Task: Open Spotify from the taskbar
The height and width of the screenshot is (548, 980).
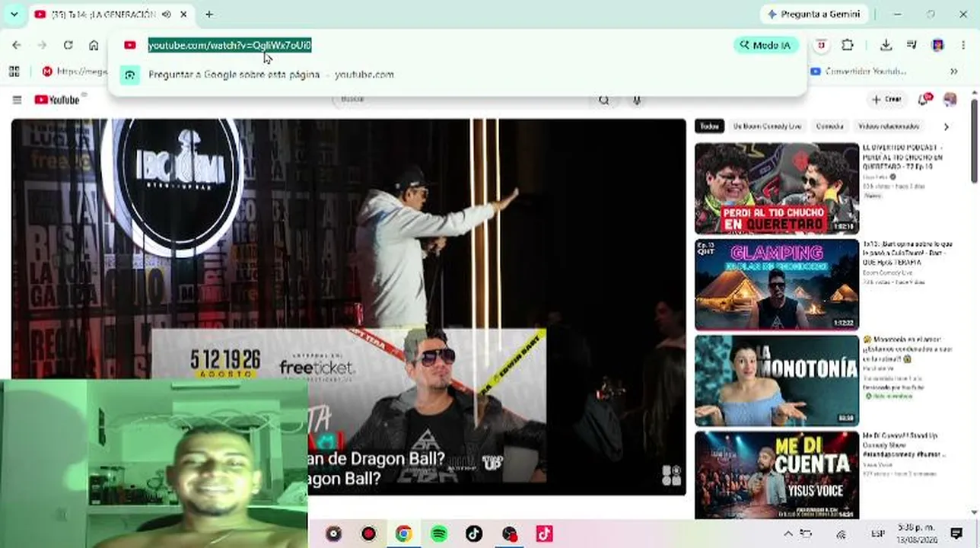Action: (439, 534)
